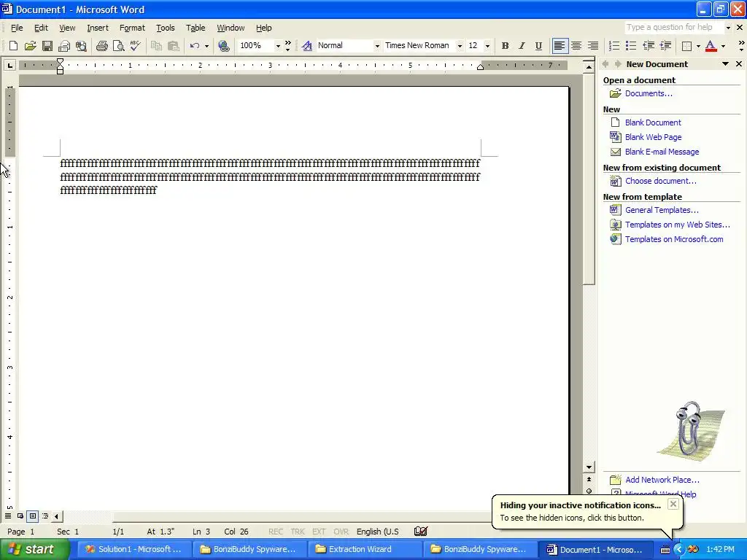Center the paragraph text
This screenshot has height=560, width=747.
click(576, 46)
